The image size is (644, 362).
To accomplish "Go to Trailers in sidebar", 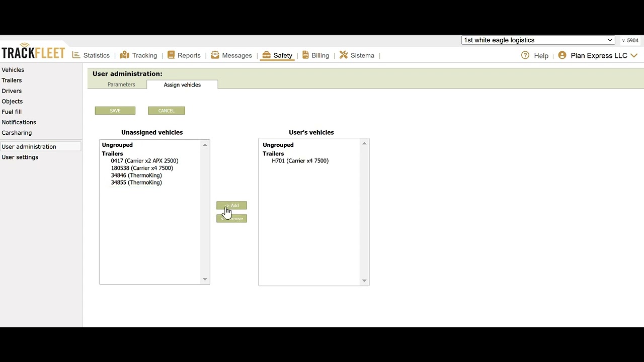I will (12, 80).
